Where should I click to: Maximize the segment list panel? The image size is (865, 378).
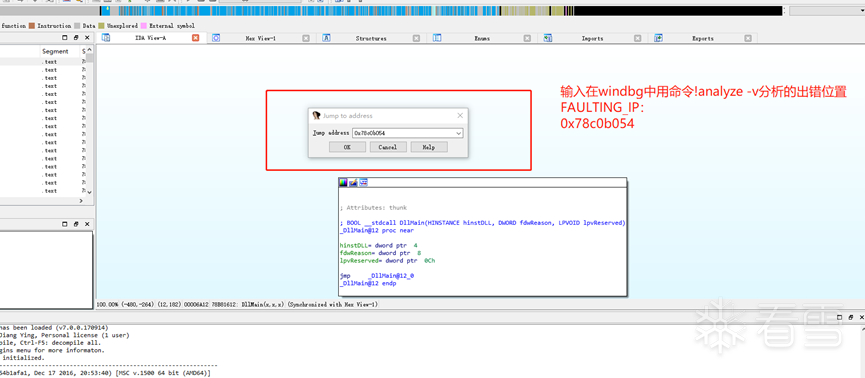[65, 38]
